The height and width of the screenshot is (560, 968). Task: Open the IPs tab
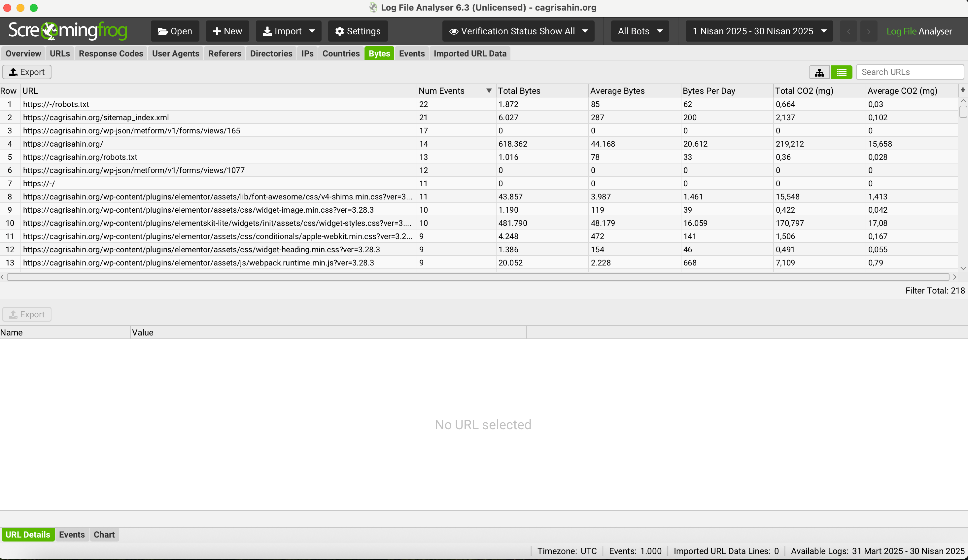point(307,53)
